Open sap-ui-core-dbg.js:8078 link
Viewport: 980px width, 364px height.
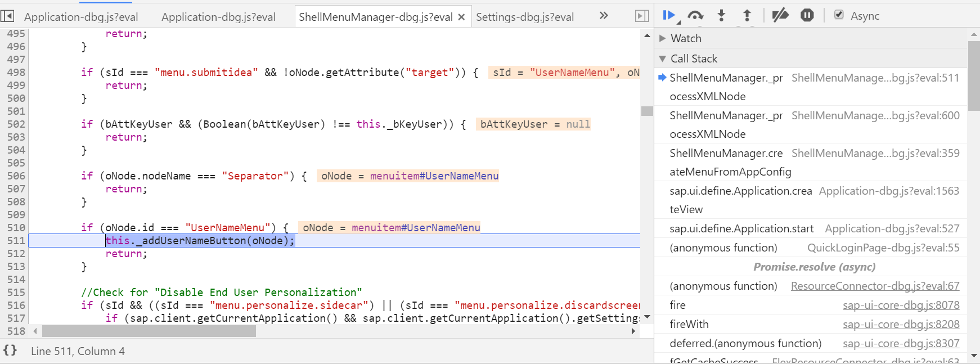tap(901, 305)
